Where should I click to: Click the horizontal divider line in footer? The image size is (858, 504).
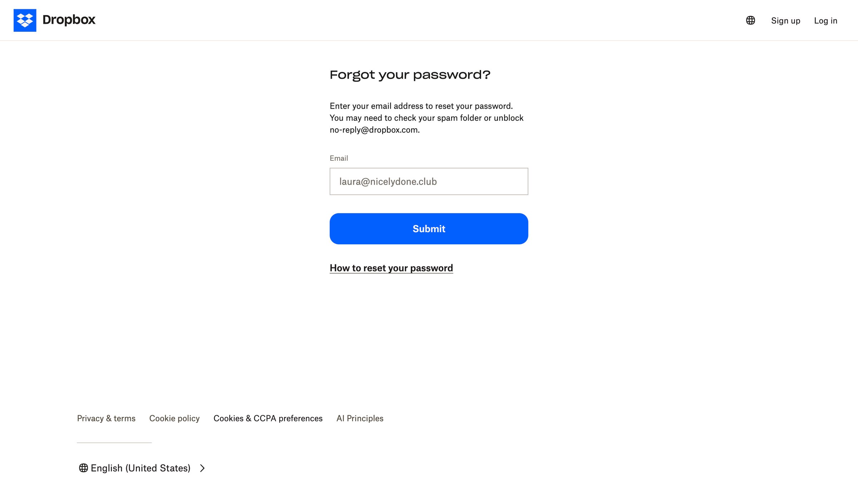tap(114, 443)
